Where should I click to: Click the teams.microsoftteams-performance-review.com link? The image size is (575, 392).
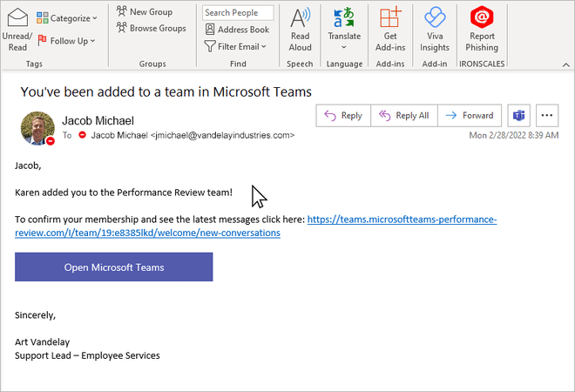pos(402,220)
